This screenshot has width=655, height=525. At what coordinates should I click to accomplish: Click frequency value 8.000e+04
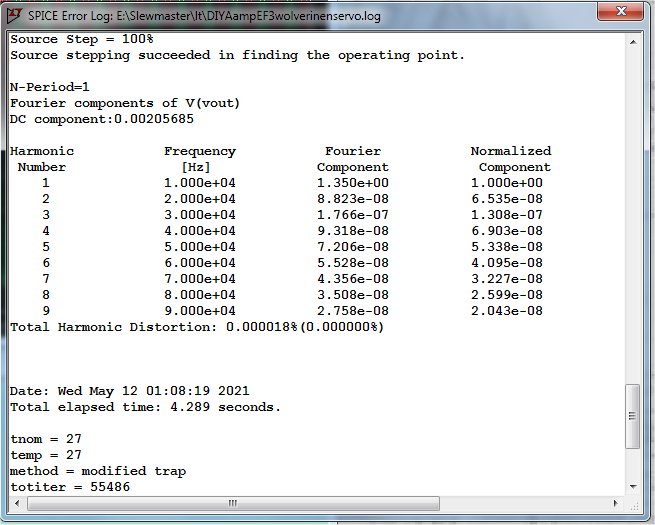pos(200,295)
